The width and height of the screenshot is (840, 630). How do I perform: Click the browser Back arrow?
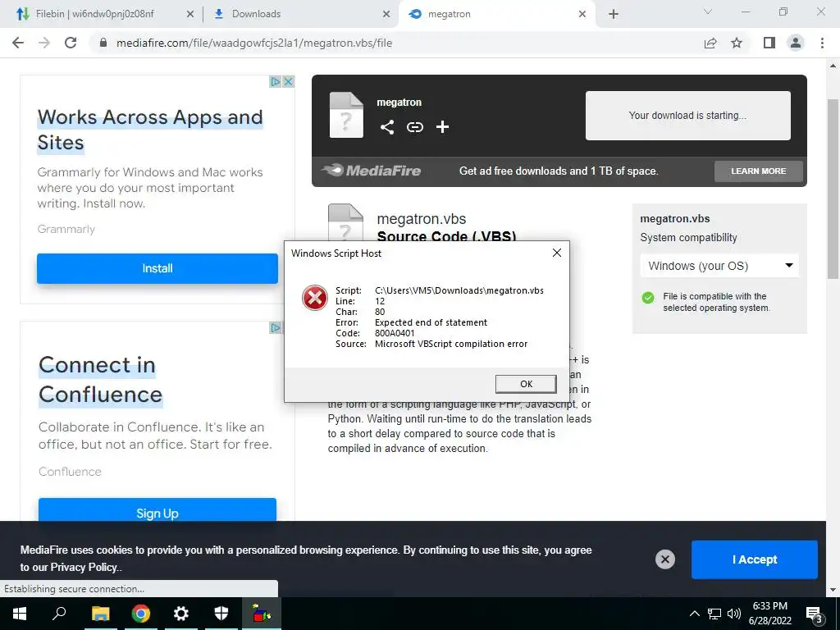coord(18,43)
